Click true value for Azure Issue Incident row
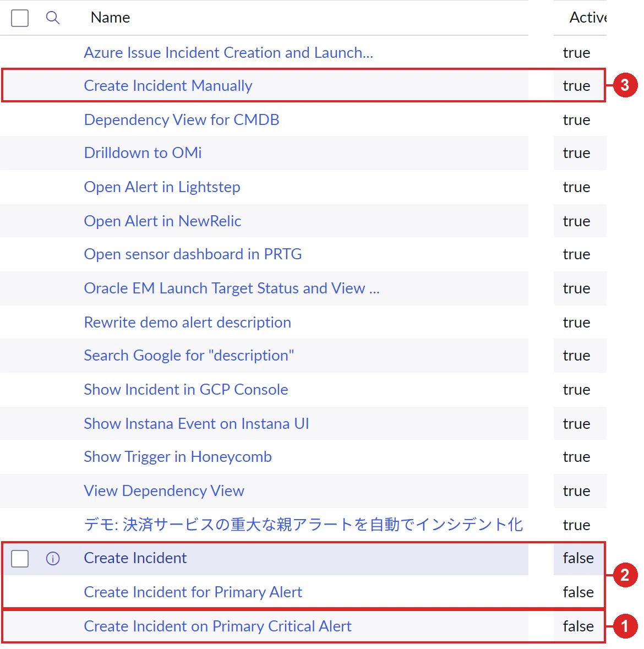This screenshot has height=649, width=644. 576,52
